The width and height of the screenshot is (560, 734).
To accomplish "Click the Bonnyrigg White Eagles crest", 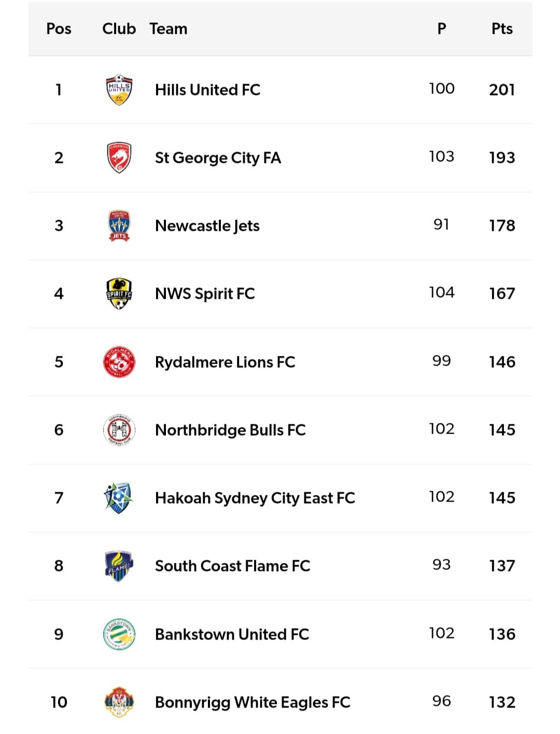I will [x=119, y=702].
